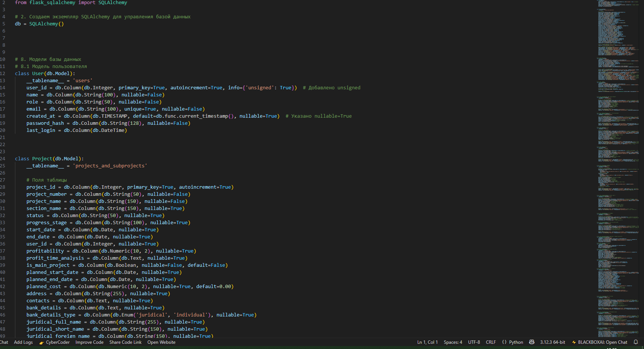Open the notifications bell

click(x=636, y=342)
